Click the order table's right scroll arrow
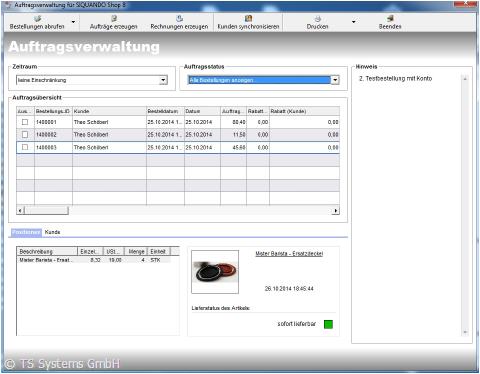 336,210
